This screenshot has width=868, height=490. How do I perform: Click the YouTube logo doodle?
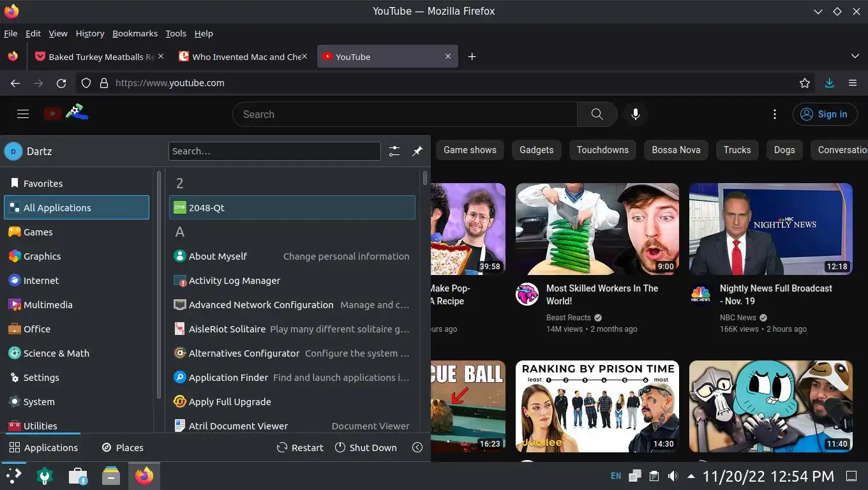66,113
